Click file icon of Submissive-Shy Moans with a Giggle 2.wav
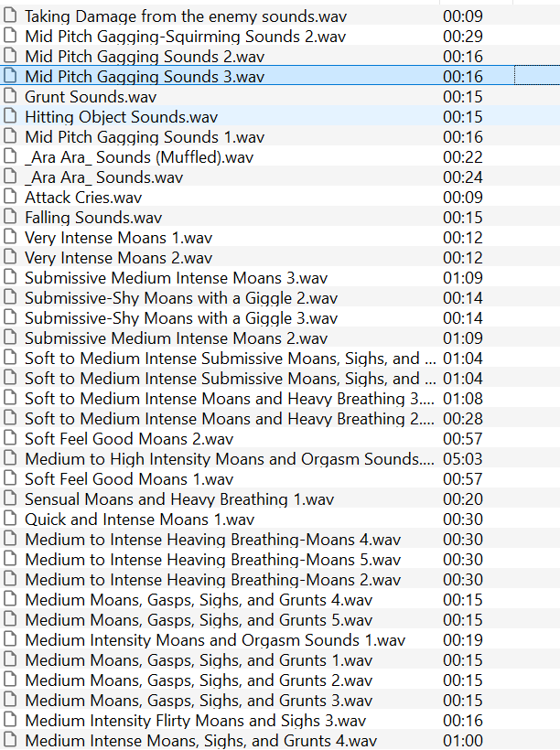 [9, 297]
